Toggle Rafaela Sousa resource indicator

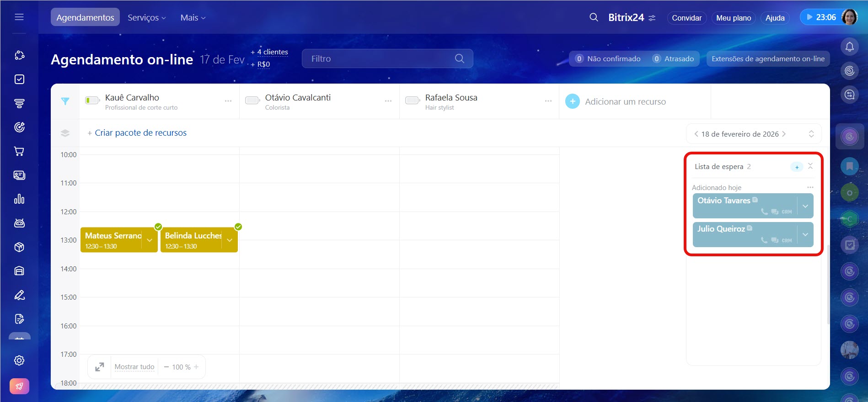[413, 100]
